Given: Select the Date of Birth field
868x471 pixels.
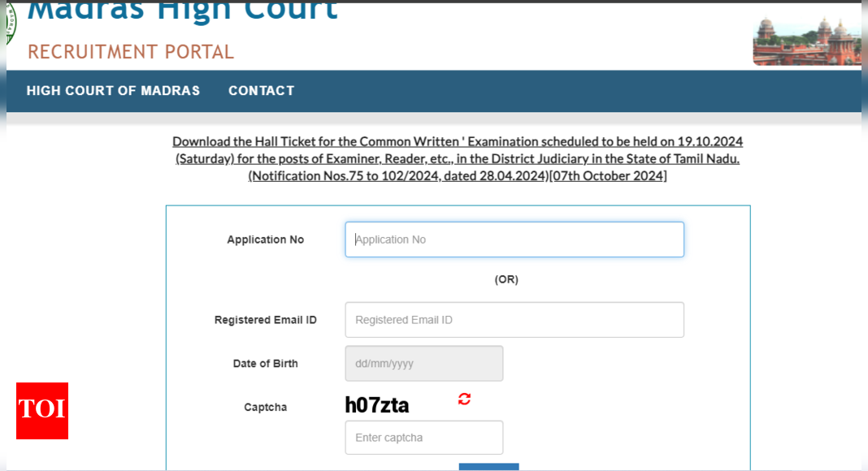Looking at the screenshot, I should click(423, 363).
